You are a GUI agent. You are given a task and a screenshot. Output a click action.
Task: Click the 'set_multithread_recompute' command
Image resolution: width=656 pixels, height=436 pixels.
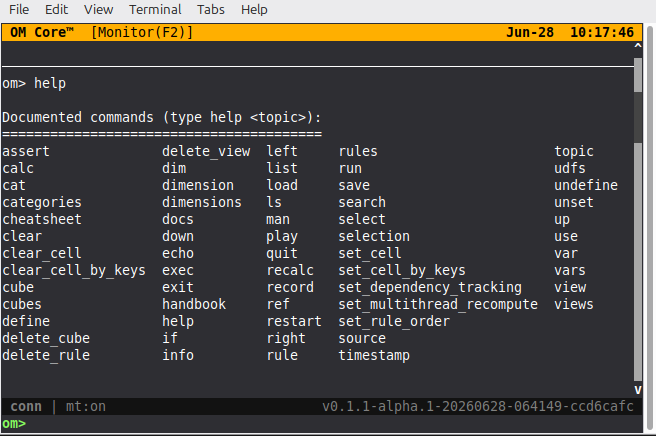438,304
